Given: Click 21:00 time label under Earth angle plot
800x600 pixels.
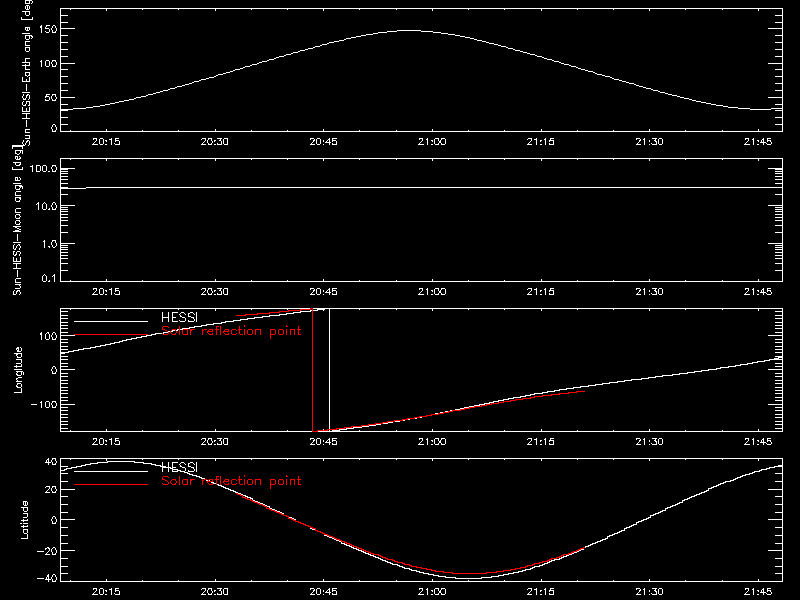Looking at the screenshot, I should tap(432, 142).
